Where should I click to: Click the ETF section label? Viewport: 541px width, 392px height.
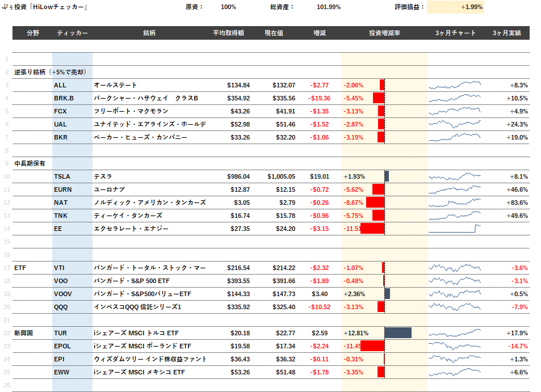click(x=20, y=268)
